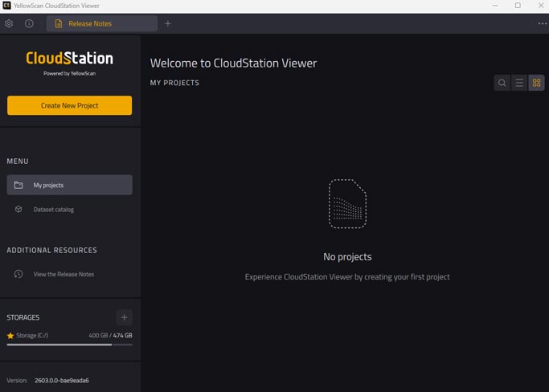The width and height of the screenshot is (549, 392).
Task: Click the Dataset catalog cube icon
Action: coord(18,210)
